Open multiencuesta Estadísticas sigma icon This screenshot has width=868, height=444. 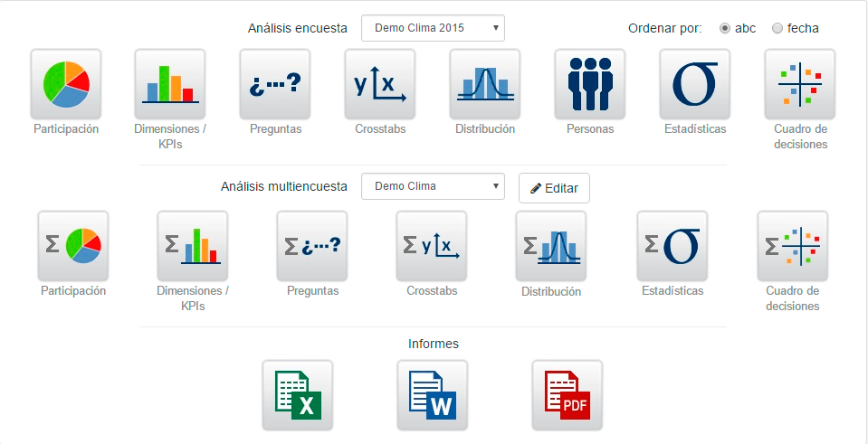tap(672, 246)
